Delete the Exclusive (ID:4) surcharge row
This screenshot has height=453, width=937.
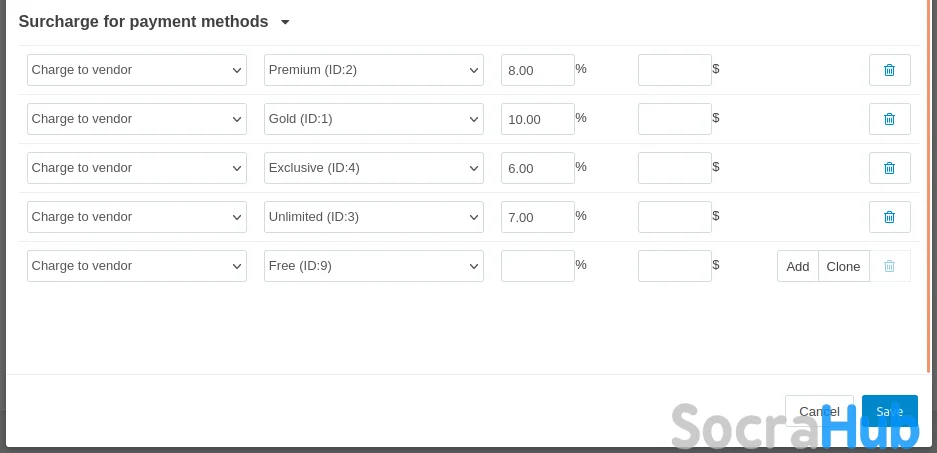pyautogui.click(x=889, y=168)
